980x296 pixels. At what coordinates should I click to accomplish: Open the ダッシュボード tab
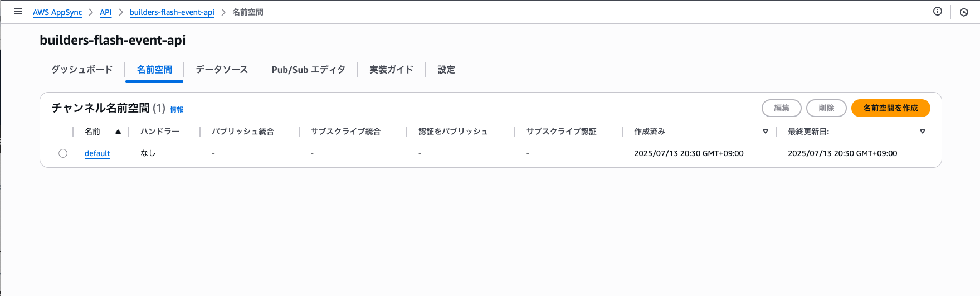tap(82, 70)
